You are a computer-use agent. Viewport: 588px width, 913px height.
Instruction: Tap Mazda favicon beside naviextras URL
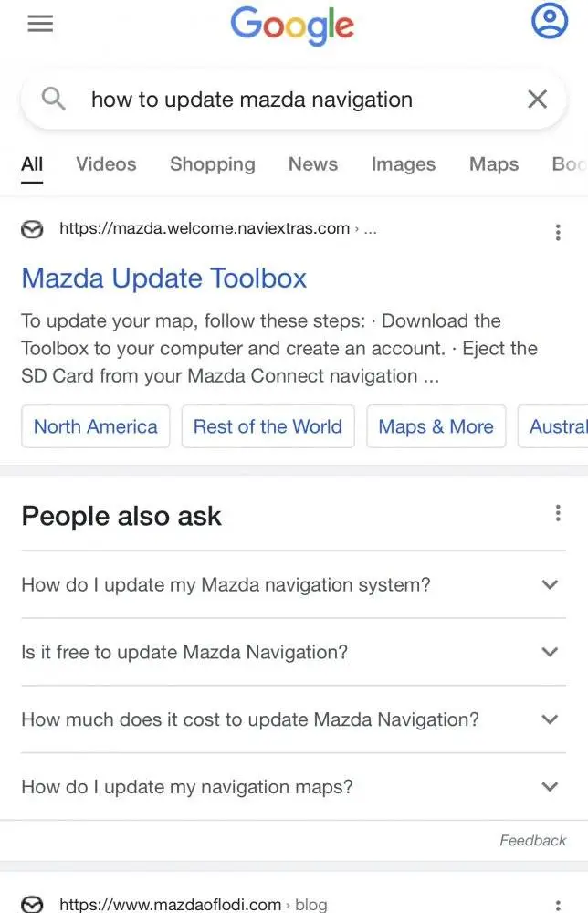(x=32, y=229)
